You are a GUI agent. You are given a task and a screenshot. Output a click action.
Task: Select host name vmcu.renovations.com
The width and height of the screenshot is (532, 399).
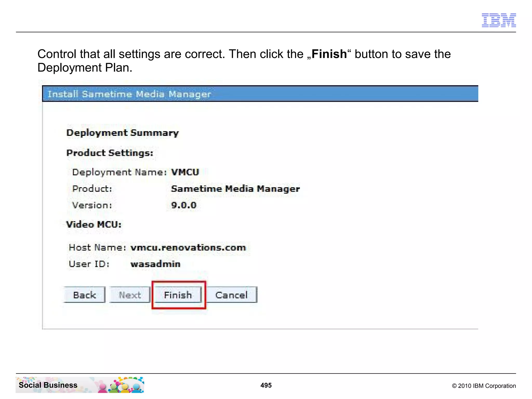[x=188, y=248]
